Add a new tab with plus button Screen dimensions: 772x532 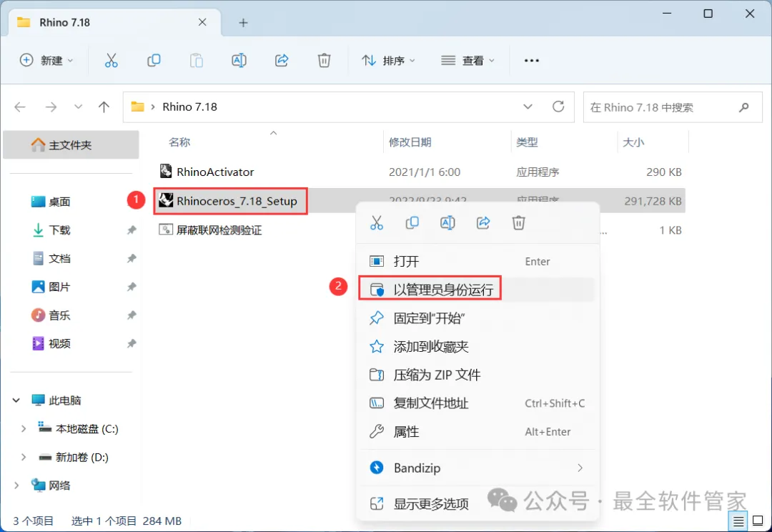pos(243,23)
